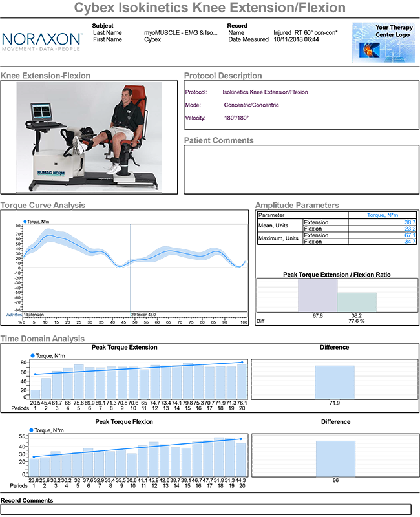Click the Your Therapy Center Logo image

[383, 42]
